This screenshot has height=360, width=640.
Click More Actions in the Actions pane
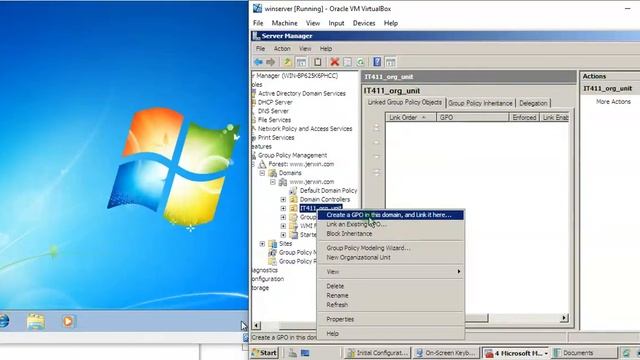613,102
